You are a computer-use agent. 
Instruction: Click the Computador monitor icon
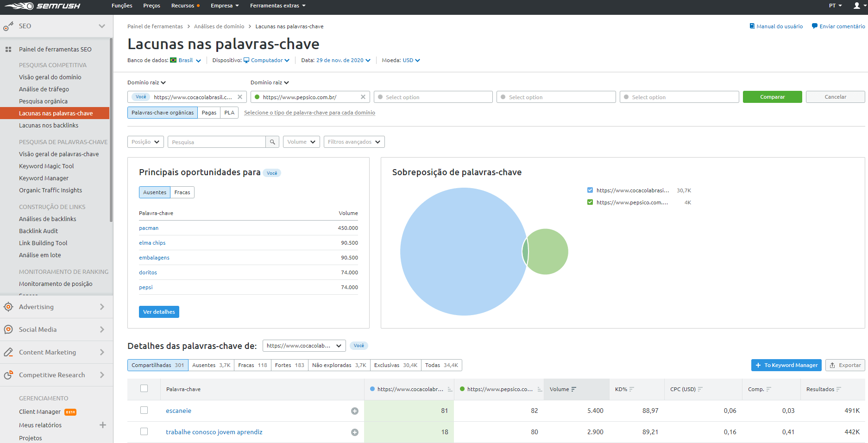tap(246, 60)
